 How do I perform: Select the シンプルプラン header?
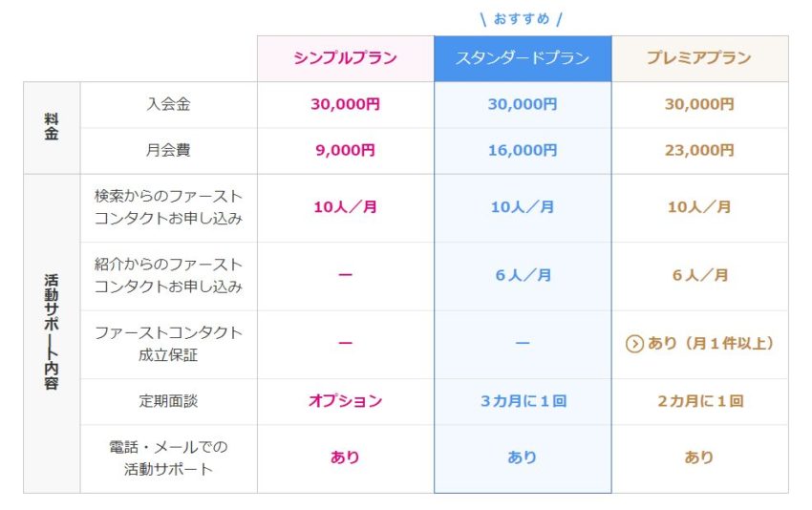[x=346, y=58]
